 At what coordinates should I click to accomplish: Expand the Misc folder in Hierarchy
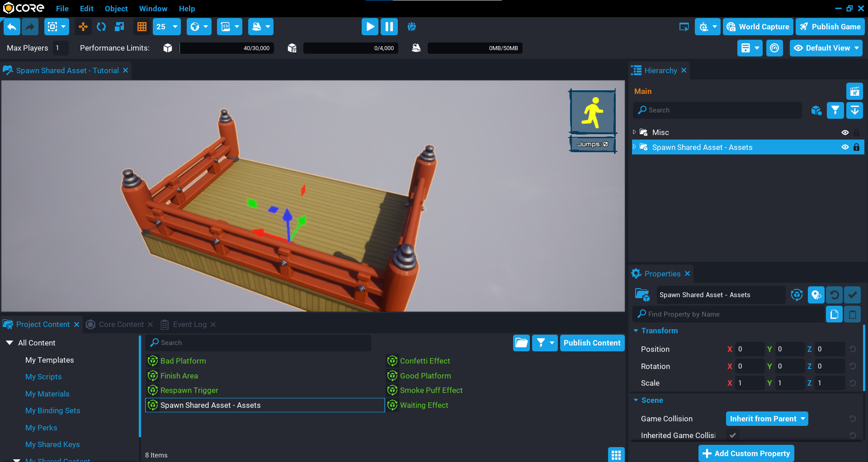coord(635,132)
